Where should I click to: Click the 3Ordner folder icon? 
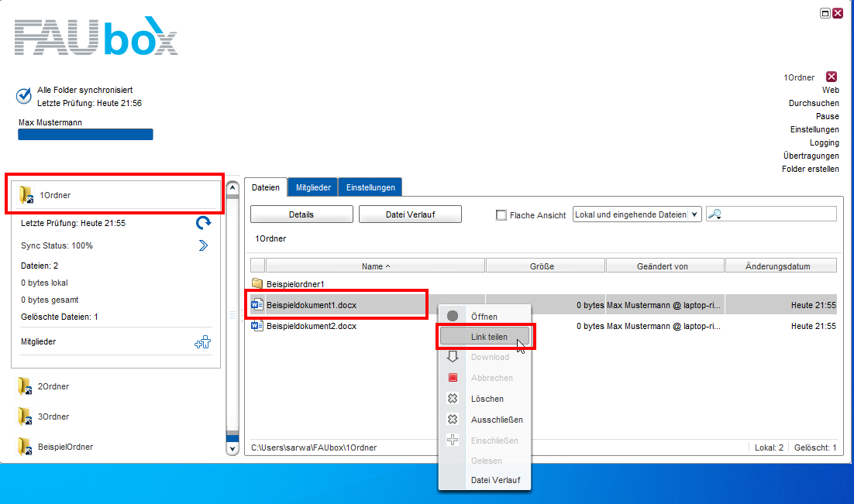[24, 417]
